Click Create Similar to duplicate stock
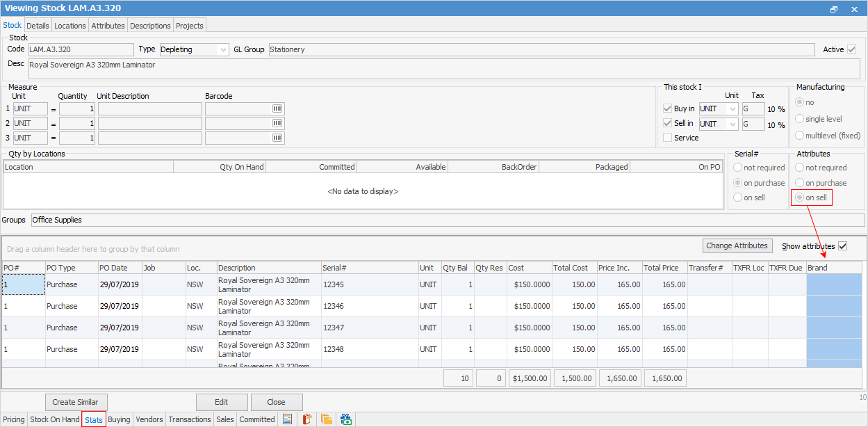The image size is (868, 427). coord(76,401)
